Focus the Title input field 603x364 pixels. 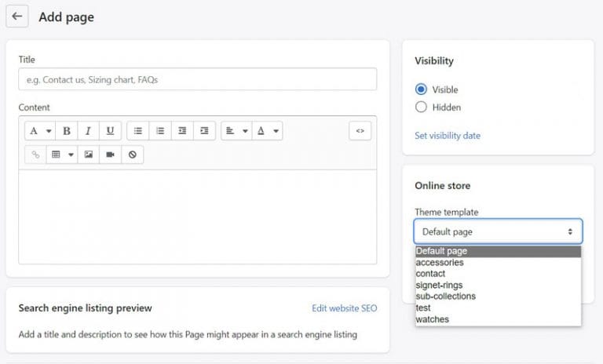point(198,79)
